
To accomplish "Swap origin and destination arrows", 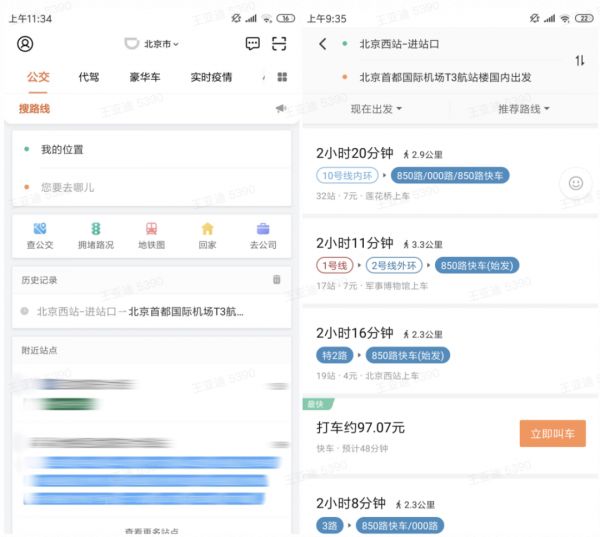I will coord(580,61).
